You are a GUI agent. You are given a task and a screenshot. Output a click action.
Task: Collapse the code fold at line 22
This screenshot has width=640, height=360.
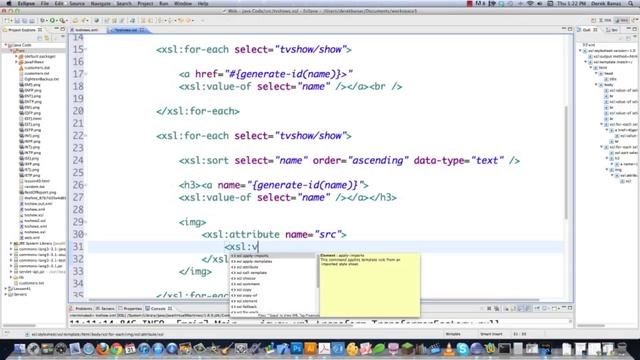[86, 136]
